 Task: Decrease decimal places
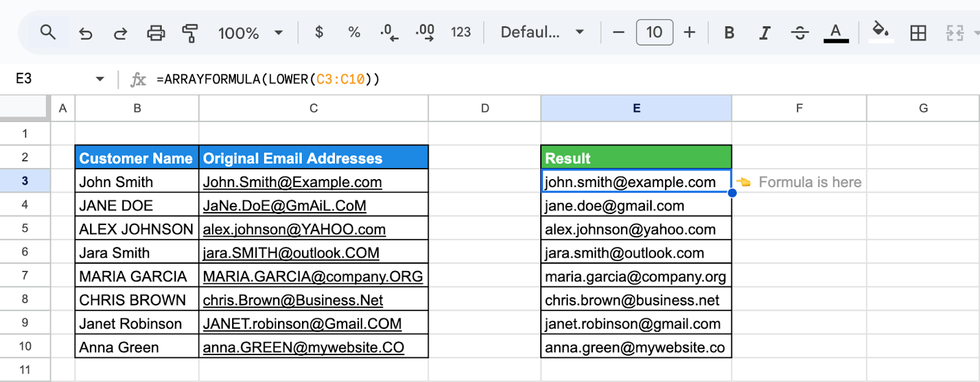pos(389,32)
